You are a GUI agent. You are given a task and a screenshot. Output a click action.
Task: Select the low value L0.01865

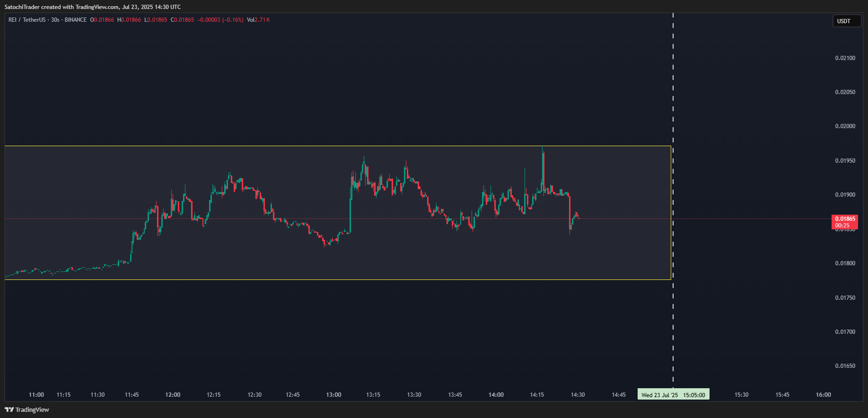[156, 20]
